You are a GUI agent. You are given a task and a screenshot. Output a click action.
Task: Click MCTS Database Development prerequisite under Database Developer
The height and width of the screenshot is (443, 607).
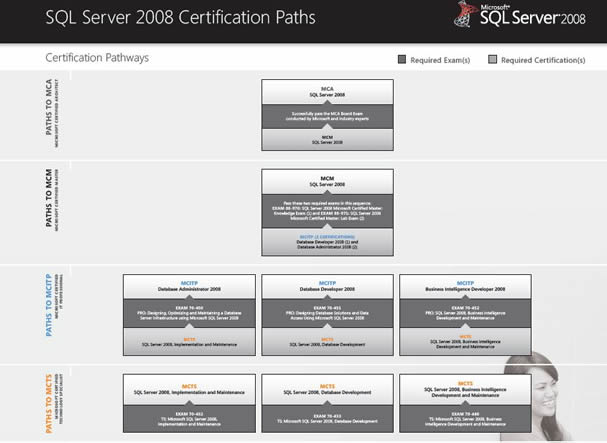[x=328, y=342]
